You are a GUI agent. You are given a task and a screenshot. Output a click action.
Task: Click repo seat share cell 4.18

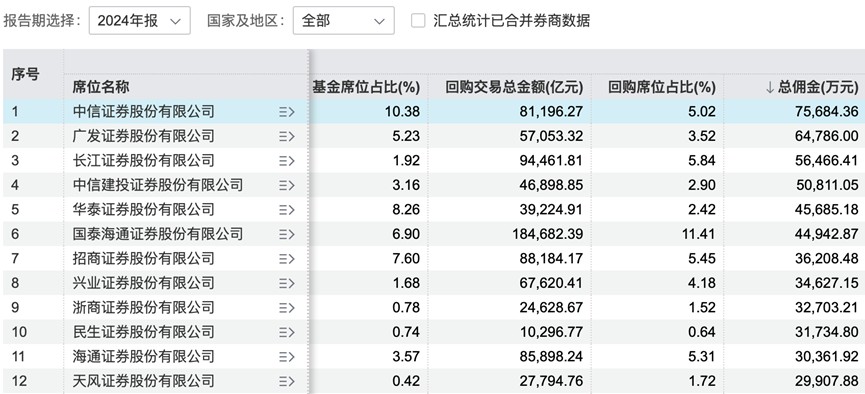(702, 283)
